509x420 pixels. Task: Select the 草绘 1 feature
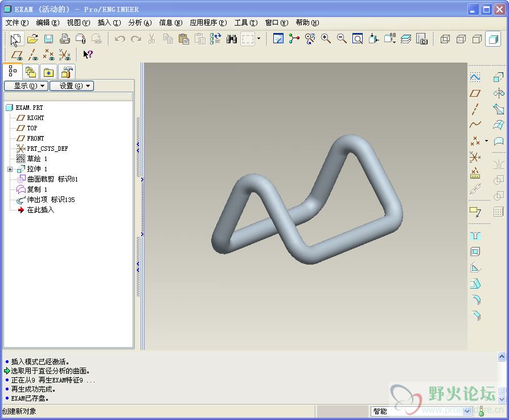tap(36, 159)
